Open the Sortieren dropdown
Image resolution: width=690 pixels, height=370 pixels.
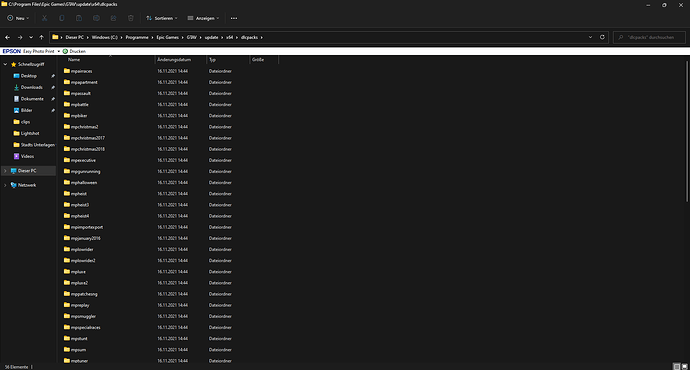click(162, 18)
